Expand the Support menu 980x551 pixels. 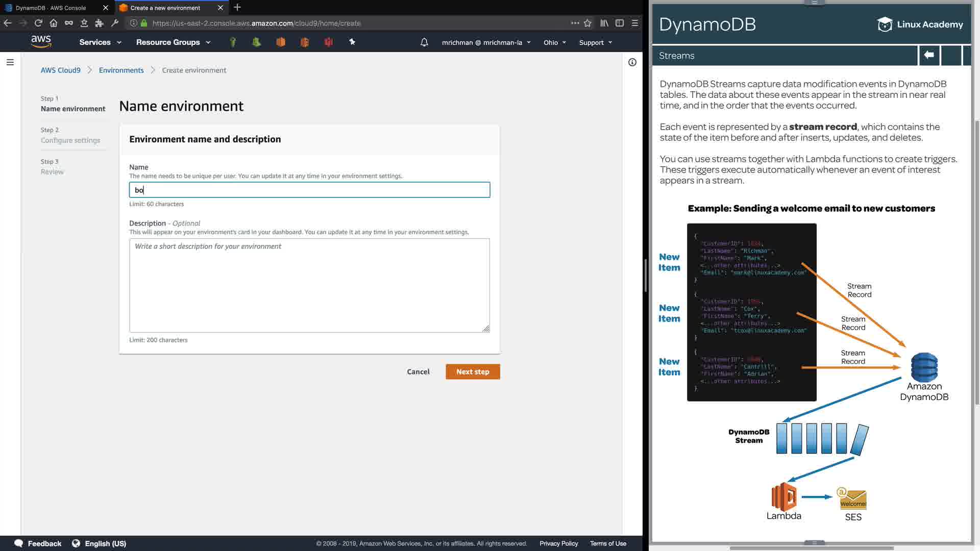click(595, 42)
